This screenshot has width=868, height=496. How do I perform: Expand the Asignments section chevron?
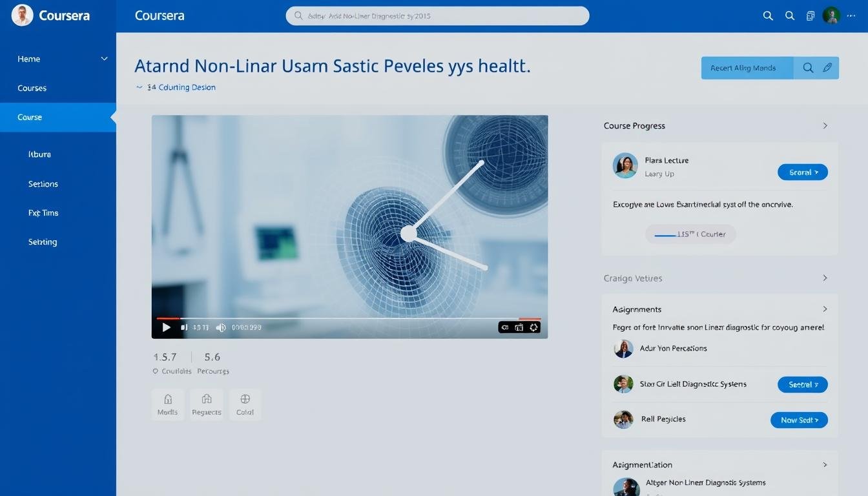click(825, 309)
